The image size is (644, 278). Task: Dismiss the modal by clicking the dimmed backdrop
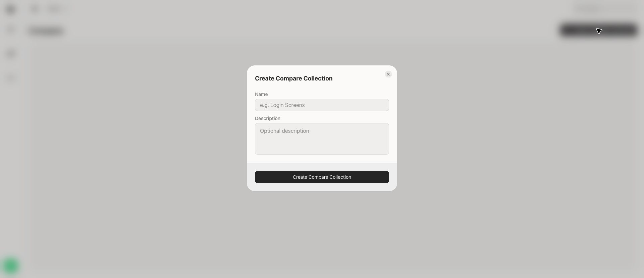point(134,151)
